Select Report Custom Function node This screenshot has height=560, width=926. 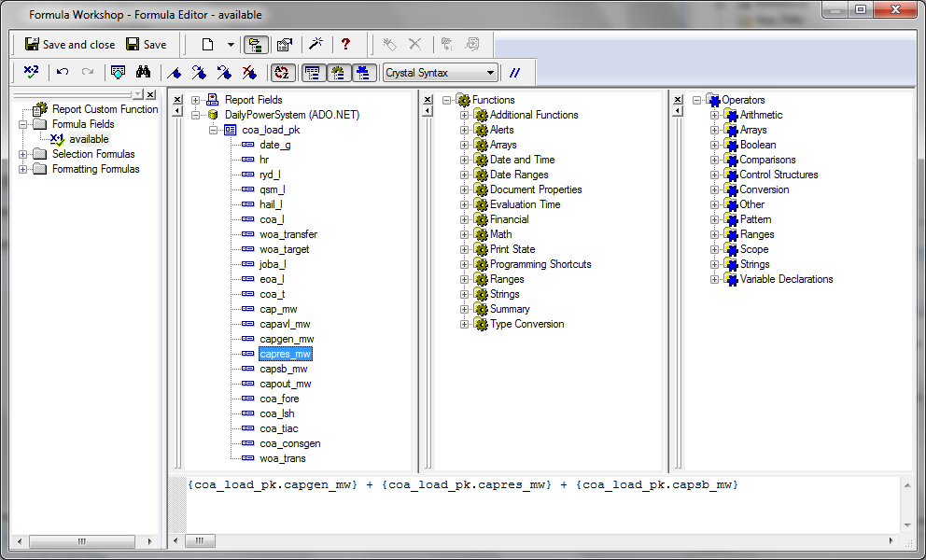pyautogui.click(x=105, y=108)
